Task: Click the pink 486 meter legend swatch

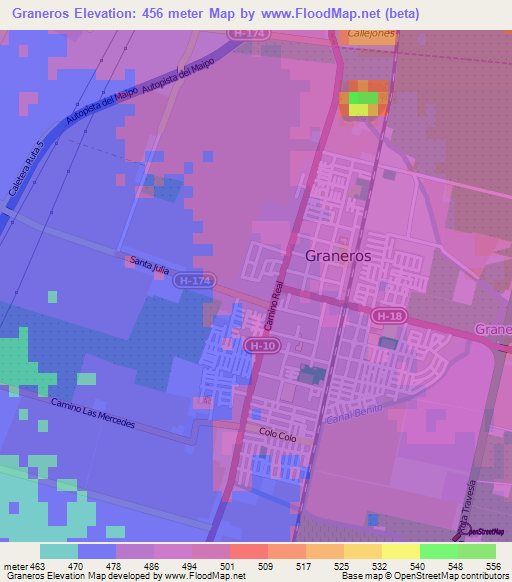Action: pos(173,552)
